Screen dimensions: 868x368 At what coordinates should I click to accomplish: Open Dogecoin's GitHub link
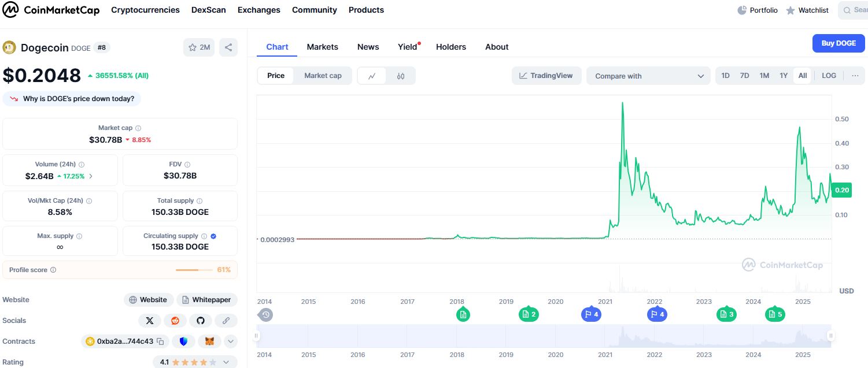(201, 321)
